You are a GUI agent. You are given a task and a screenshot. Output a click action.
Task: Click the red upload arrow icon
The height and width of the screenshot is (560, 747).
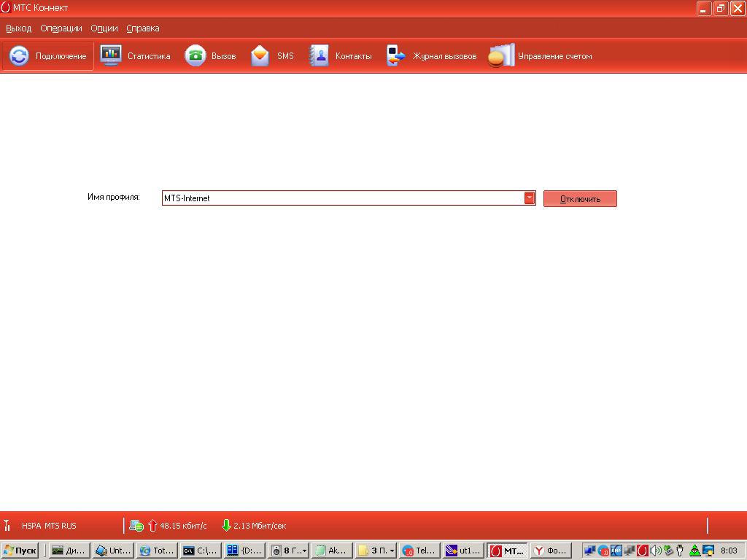click(152, 526)
